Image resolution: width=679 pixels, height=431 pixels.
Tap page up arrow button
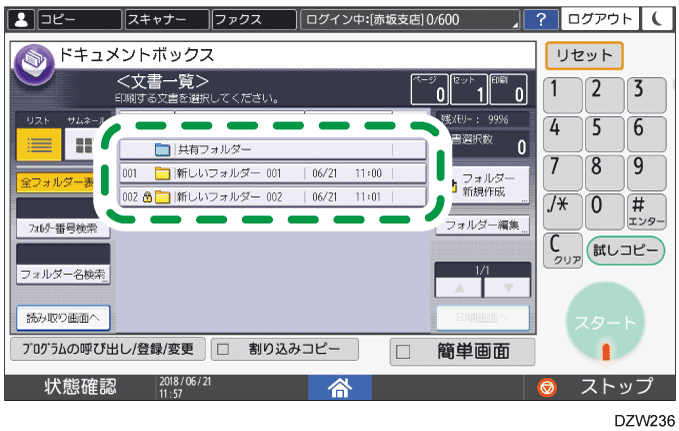[459, 288]
